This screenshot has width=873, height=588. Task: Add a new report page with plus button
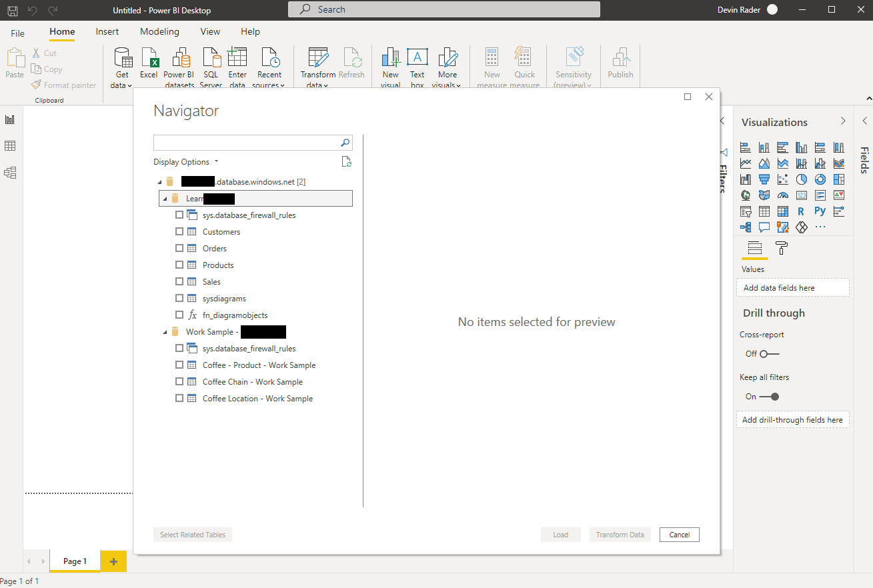(x=113, y=561)
